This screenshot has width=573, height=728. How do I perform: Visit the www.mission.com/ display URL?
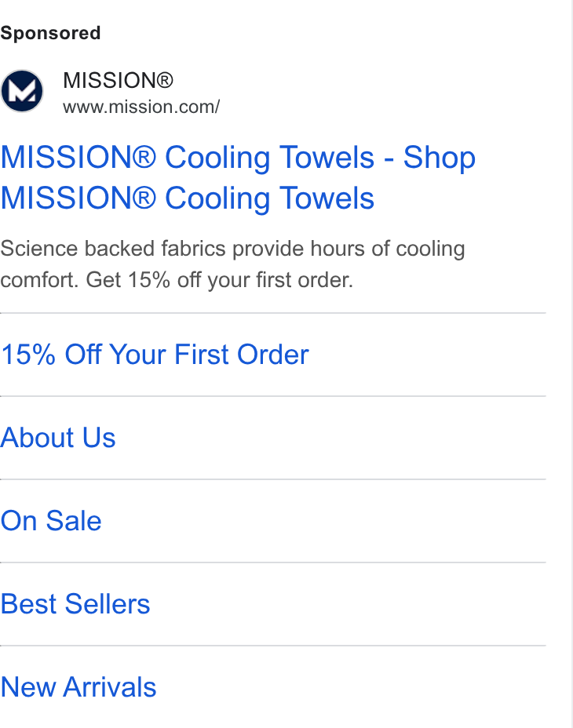[x=141, y=107]
